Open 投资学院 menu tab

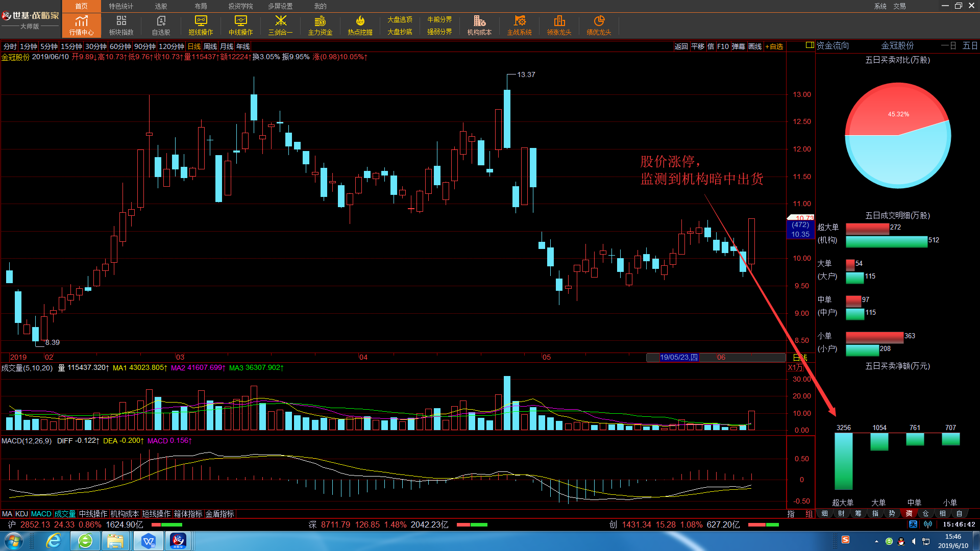(x=240, y=6)
